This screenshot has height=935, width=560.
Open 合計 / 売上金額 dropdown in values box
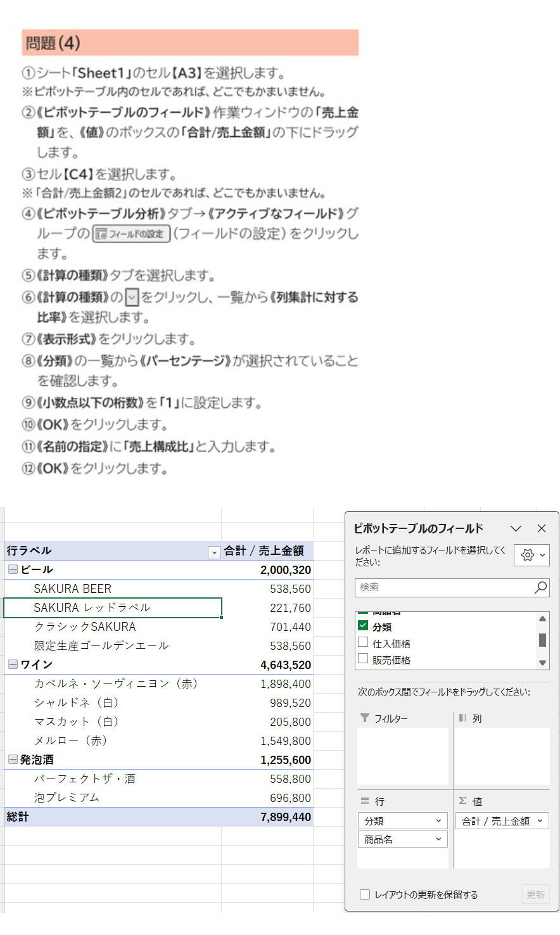click(540, 821)
